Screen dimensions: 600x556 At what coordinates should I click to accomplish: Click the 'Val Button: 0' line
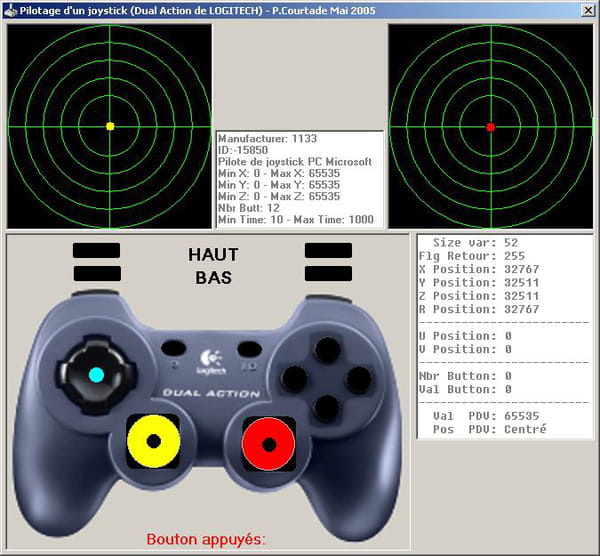[x=465, y=390]
